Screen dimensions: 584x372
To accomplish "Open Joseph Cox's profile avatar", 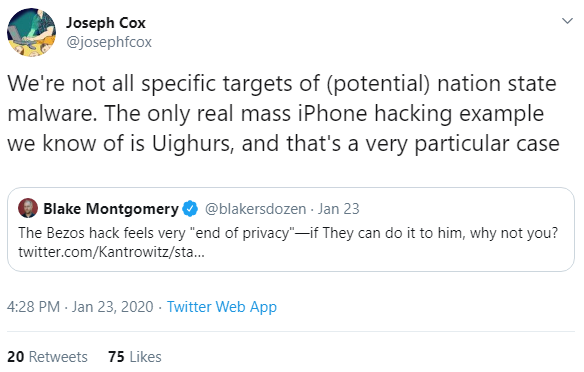I will click(x=32, y=32).
